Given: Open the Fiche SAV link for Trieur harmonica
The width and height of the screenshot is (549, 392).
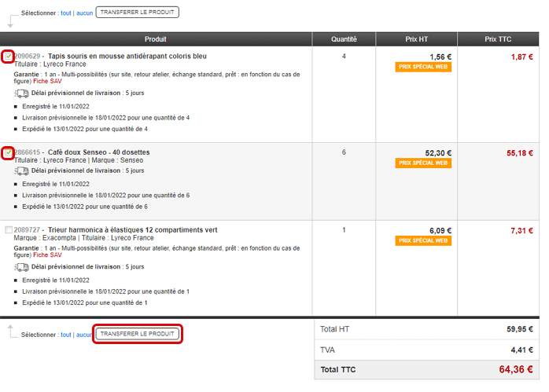Looking at the screenshot, I should 50,255.
